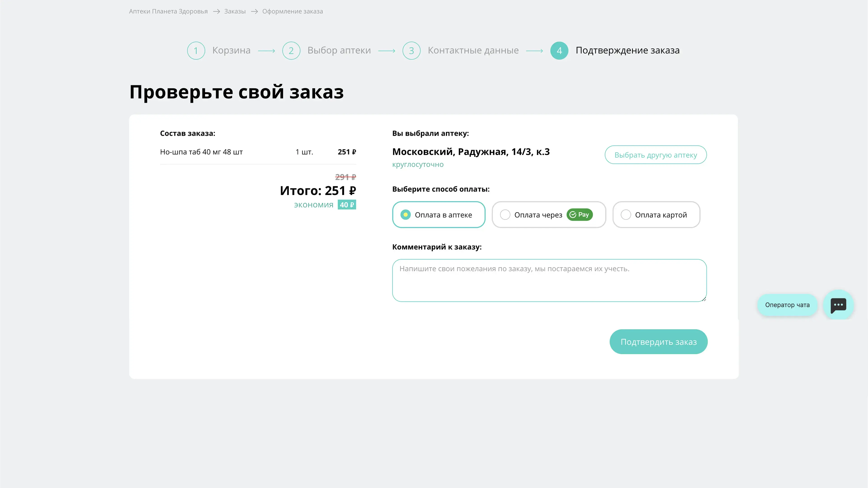The height and width of the screenshot is (488, 868).
Task: Go to the Заказы breadcrumb link
Action: click(235, 12)
